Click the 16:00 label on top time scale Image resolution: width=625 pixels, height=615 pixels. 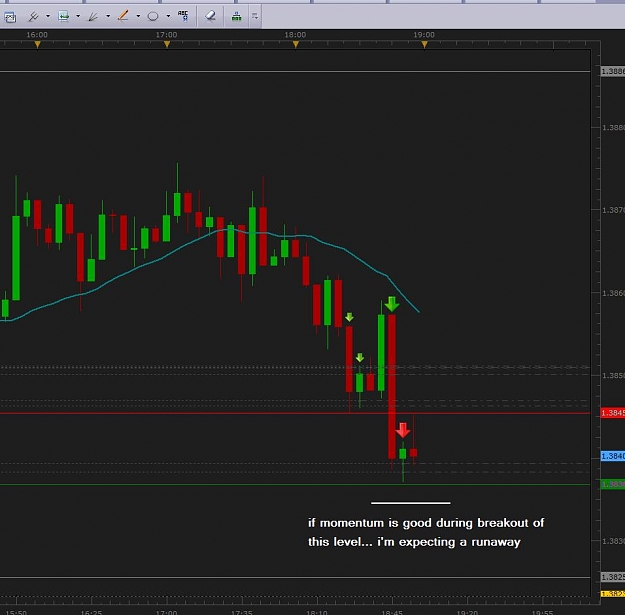37,35
